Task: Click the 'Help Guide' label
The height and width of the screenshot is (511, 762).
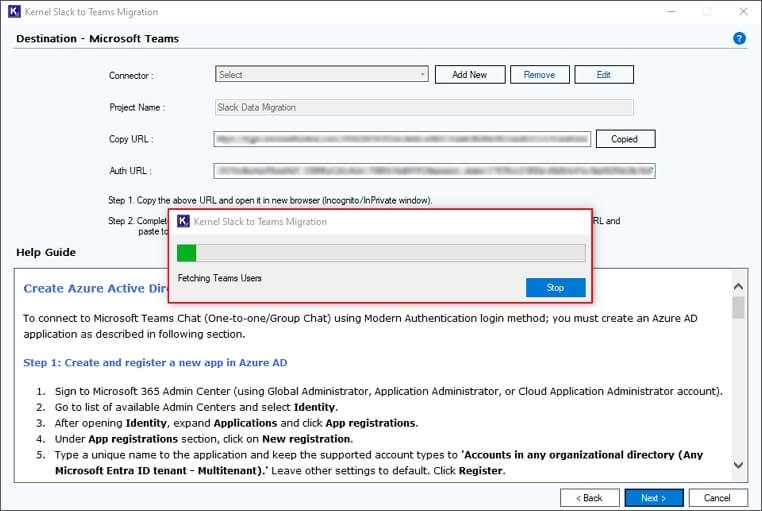Action: 46,253
